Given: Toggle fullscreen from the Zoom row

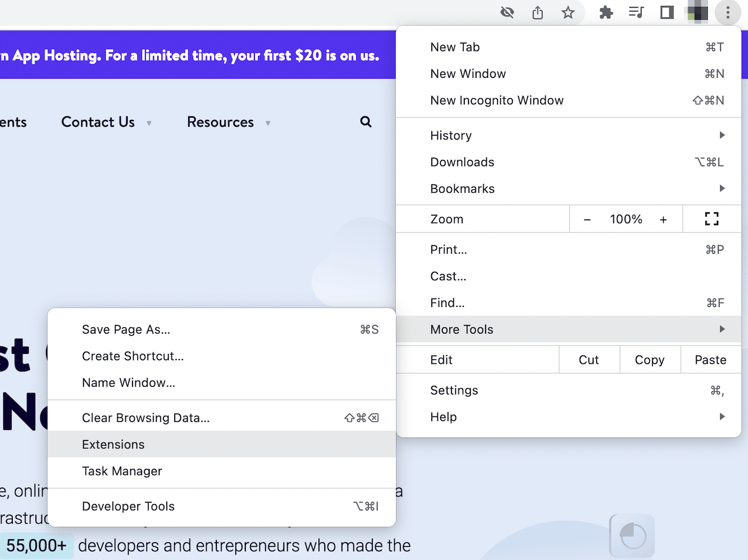Looking at the screenshot, I should [x=711, y=219].
